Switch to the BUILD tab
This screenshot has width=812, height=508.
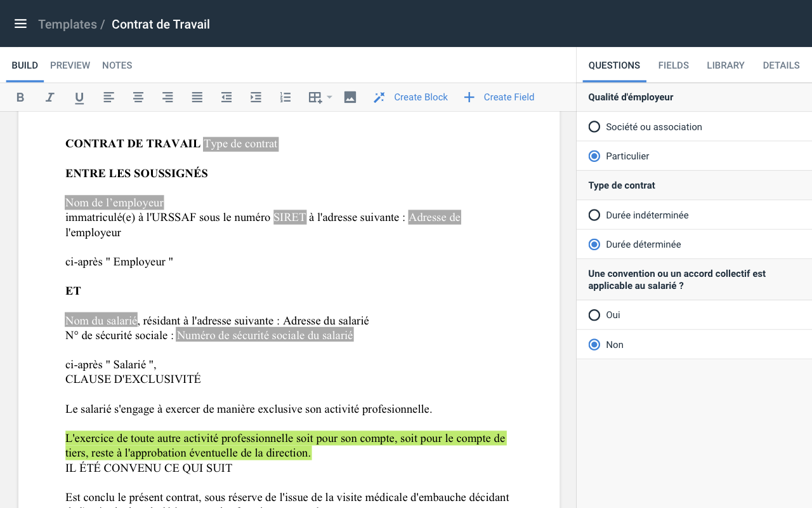[25, 65]
